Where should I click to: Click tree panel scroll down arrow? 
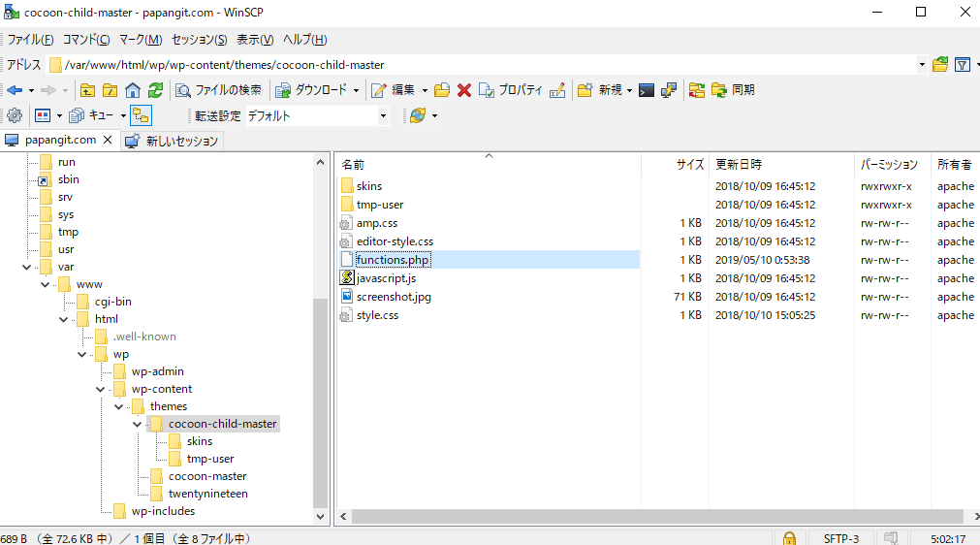(320, 516)
